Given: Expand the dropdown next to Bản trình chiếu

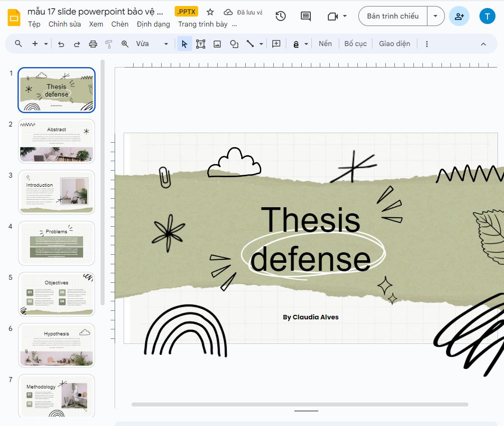Looking at the screenshot, I should pos(435,16).
